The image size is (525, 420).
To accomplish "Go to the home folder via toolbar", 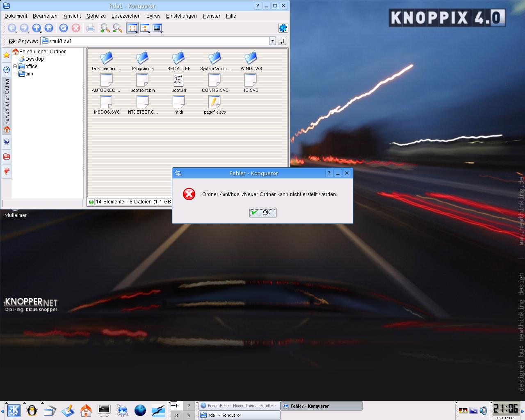I will tap(49, 28).
